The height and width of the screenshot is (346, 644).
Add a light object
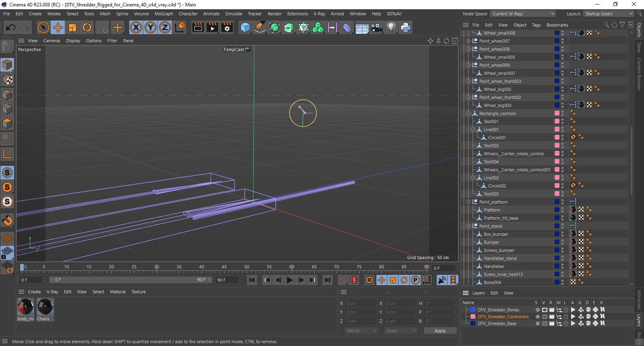click(x=391, y=27)
